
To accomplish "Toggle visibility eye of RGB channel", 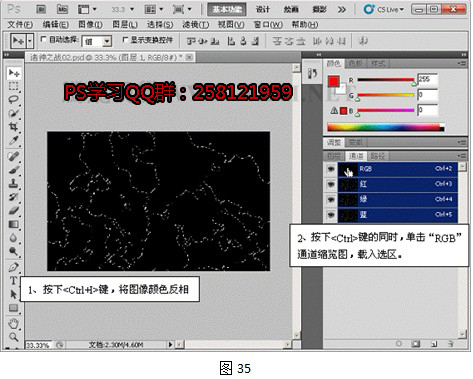I will pos(331,169).
